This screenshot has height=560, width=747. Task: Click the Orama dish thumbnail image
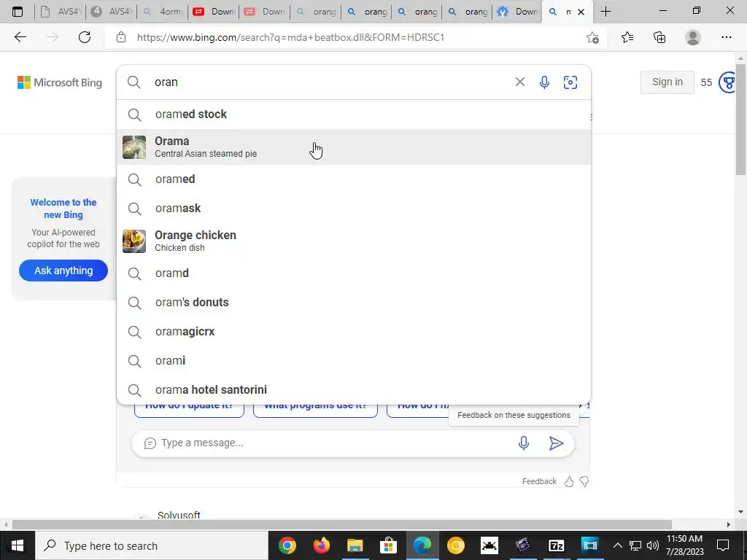(x=134, y=147)
